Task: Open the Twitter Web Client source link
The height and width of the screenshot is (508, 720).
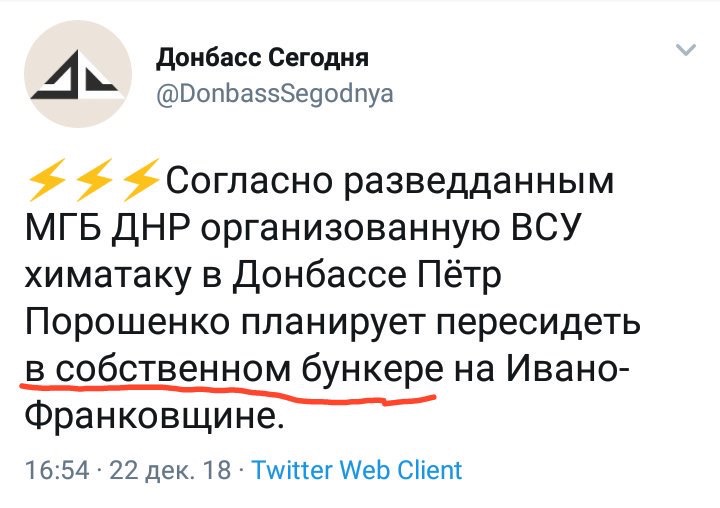Action: [357, 471]
